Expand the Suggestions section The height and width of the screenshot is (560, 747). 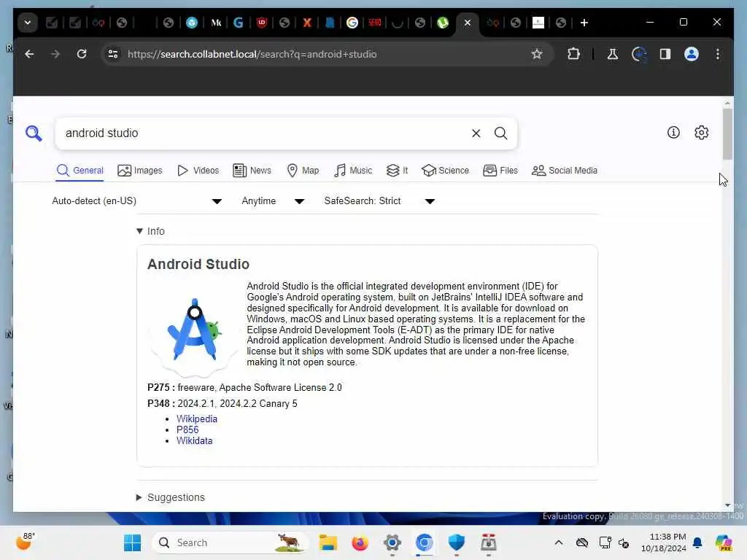coord(171,497)
